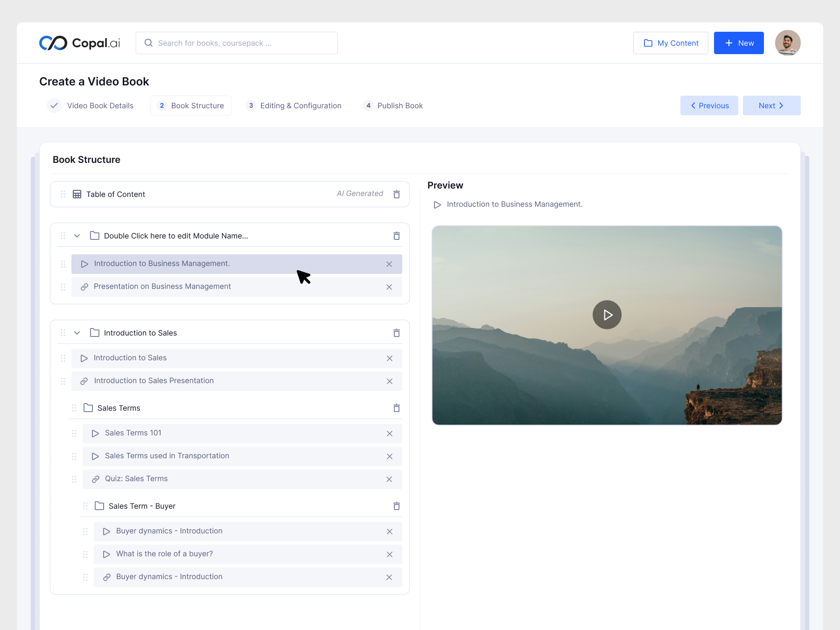This screenshot has height=630, width=840.
Task: Remove Presentation on Business Management item
Action: [389, 287]
